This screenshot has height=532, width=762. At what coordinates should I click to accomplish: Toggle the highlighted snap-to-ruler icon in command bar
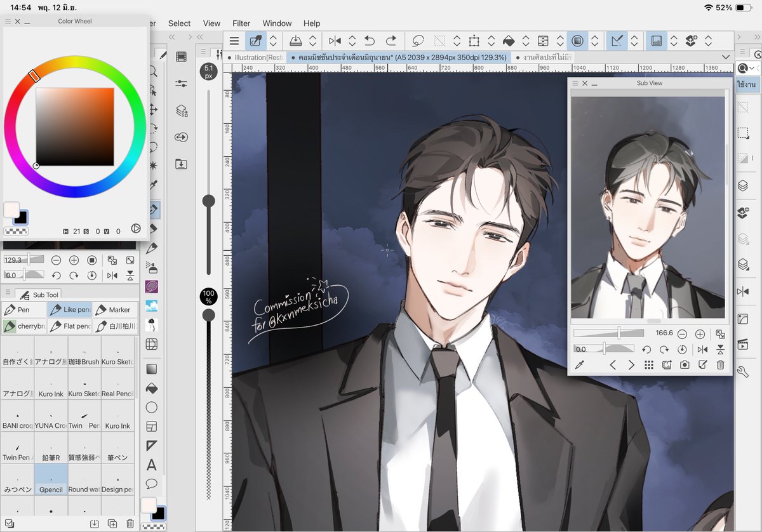pos(617,41)
